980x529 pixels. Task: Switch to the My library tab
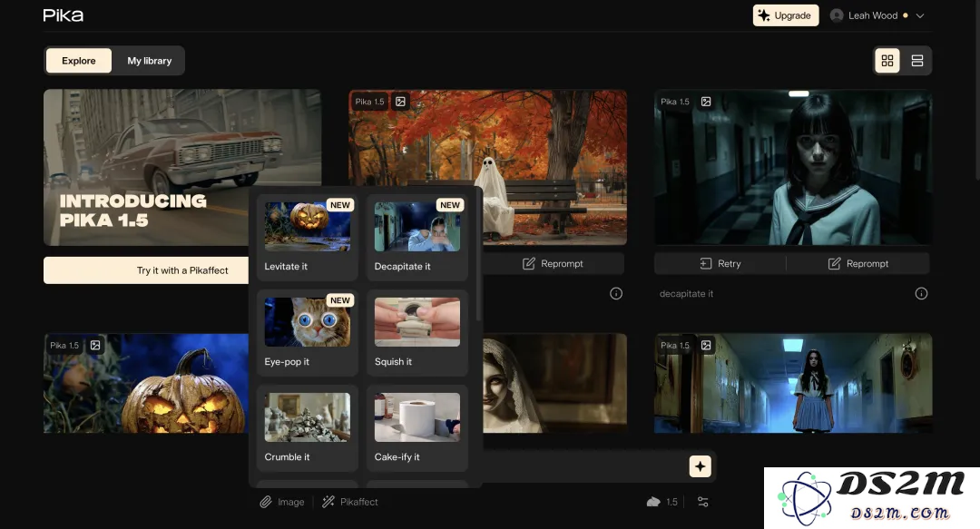[150, 61]
